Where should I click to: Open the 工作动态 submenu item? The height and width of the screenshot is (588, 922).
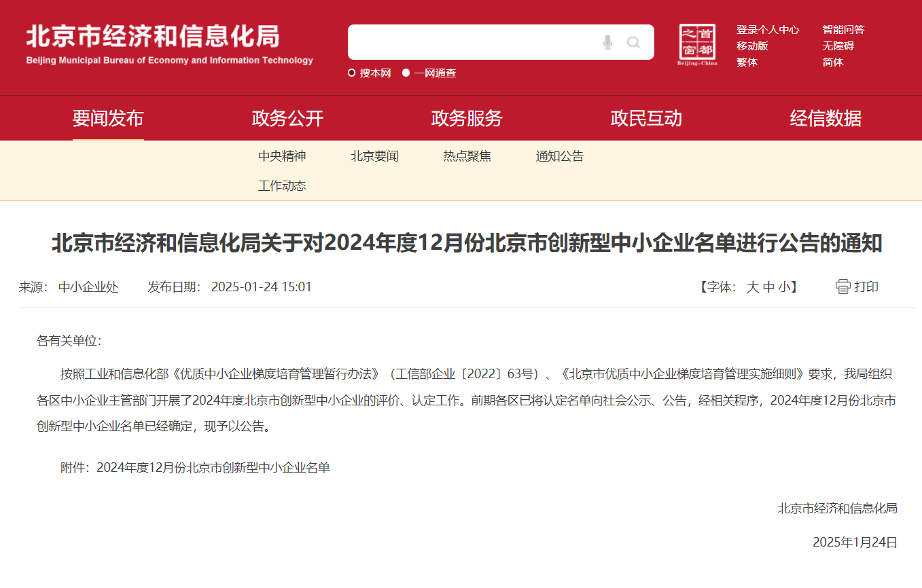[282, 185]
